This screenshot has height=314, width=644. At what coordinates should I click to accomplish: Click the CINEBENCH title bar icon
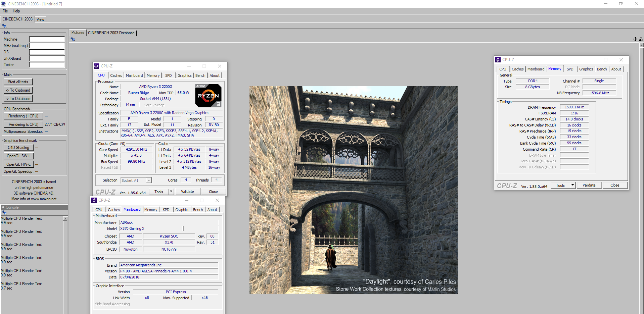[x=3, y=4]
